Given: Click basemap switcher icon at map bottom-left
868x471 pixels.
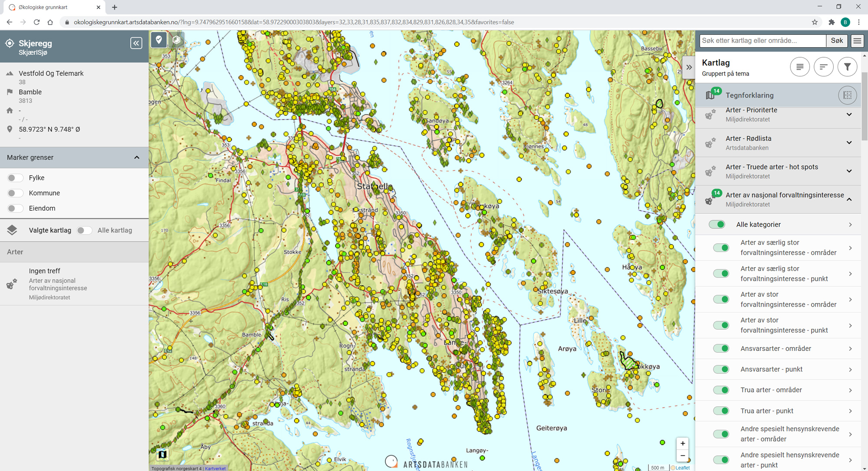Looking at the screenshot, I should (162, 454).
